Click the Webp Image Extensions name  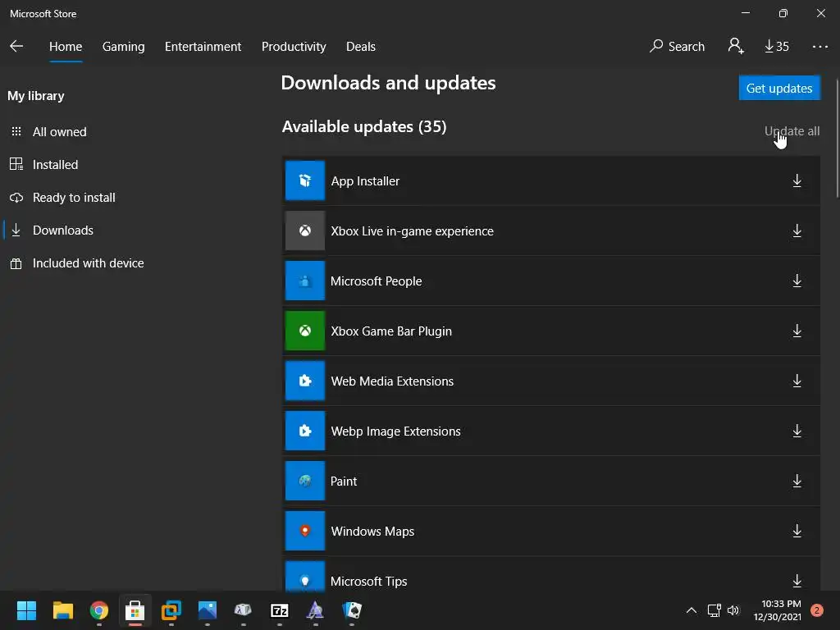coord(395,431)
